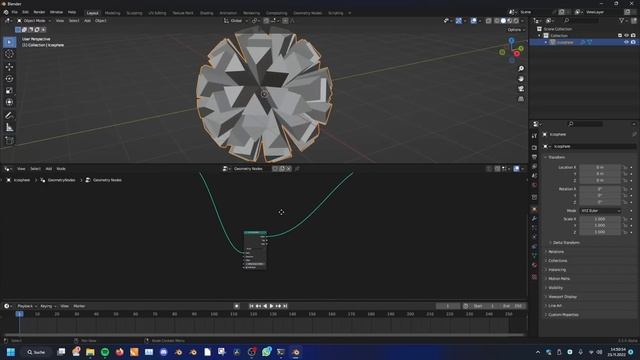Toggle viewport gizmos
The image size is (640, 360).
click(459, 21)
